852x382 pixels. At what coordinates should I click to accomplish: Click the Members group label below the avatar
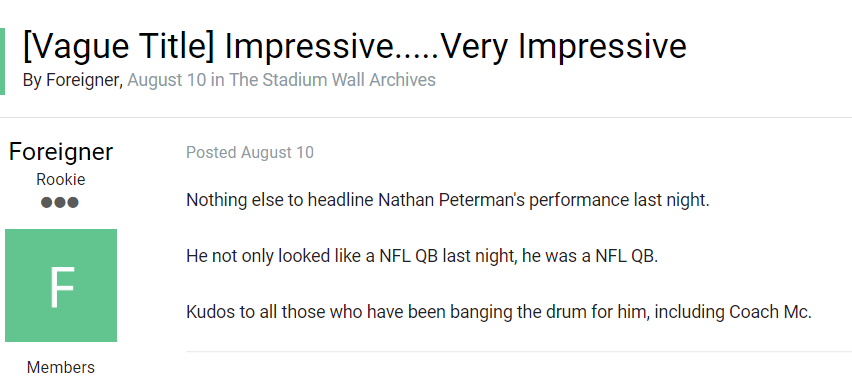pyautogui.click(x=61, y=367)
